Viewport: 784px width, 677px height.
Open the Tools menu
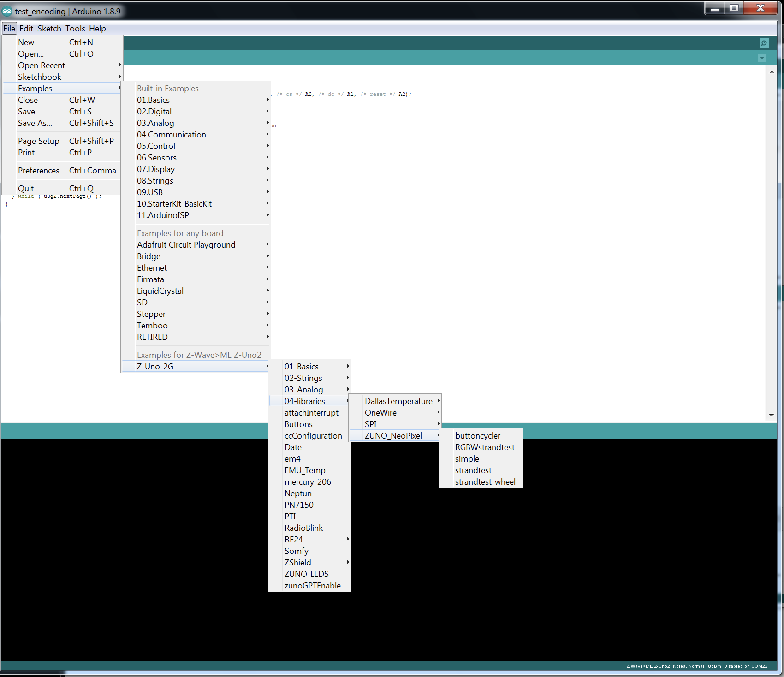[75, 28]
